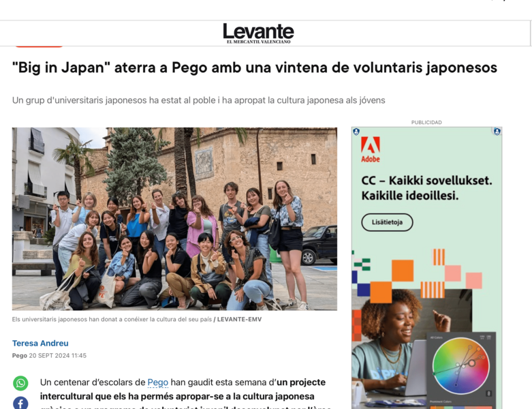Click the LEVANTE-EMV photo credit
532x409 pixels.
pyautogui.click(x=239, y=319)
